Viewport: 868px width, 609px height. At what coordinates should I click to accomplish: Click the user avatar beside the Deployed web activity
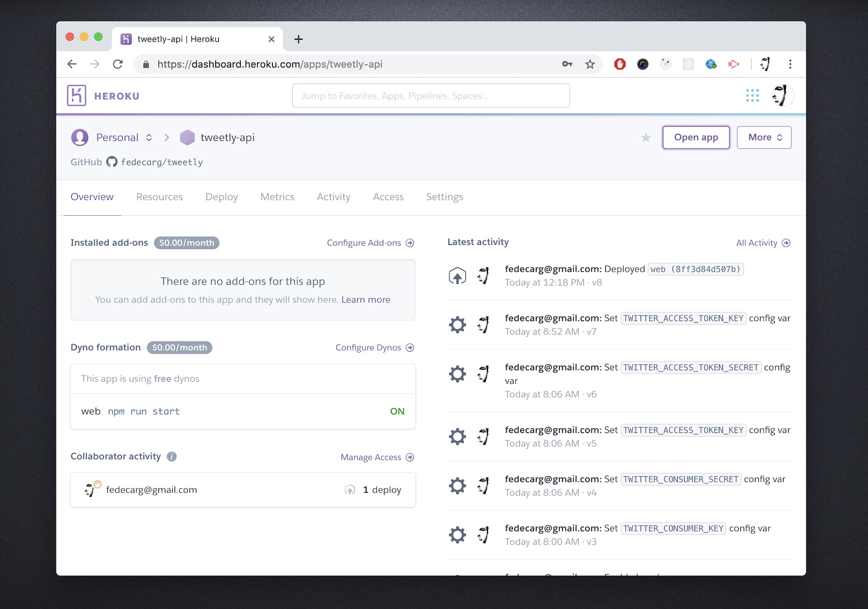483,276
